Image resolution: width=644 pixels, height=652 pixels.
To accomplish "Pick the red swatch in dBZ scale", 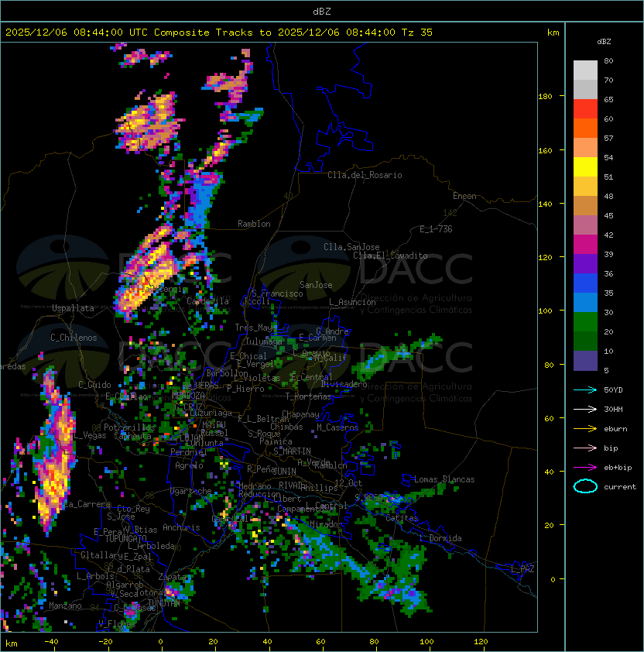I will 585,109.
